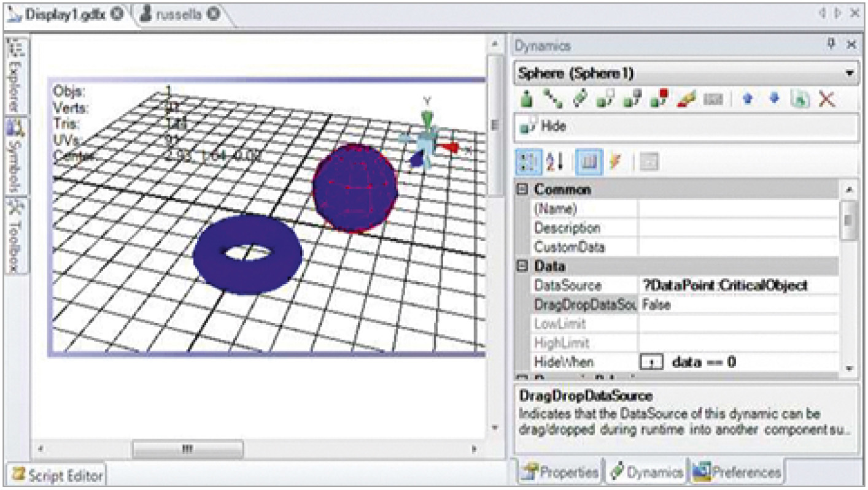Click the HideWhen expression 'data == 0'

tap(703, 362)
